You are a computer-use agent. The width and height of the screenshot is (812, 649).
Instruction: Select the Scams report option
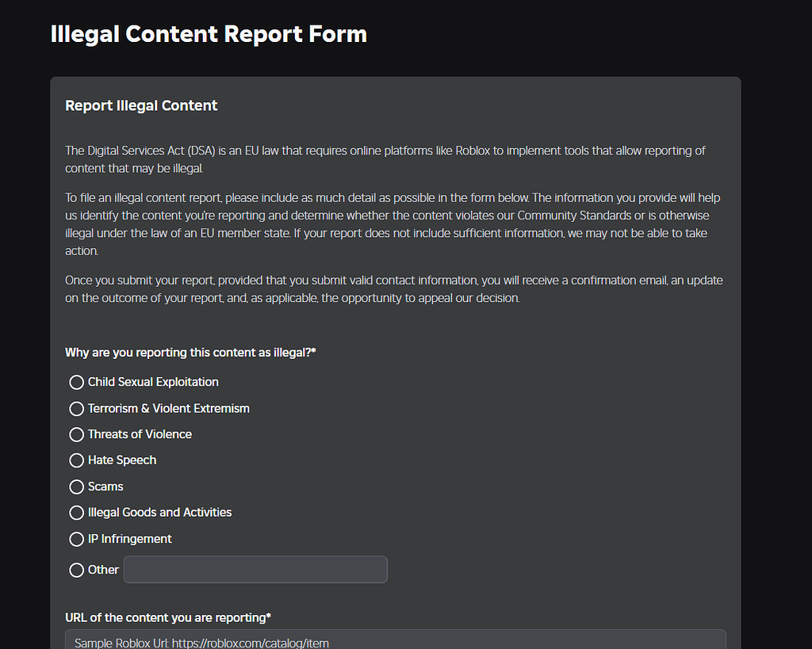(x=76, y=487)
